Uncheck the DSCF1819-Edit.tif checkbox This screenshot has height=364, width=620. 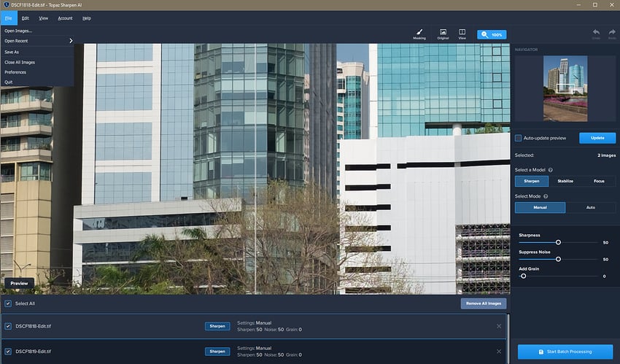[x=8, y=352]
